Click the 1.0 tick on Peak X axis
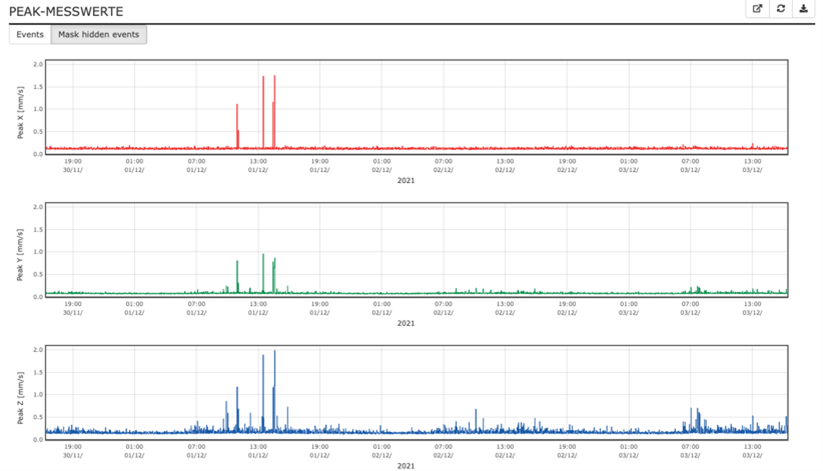This screenshot has height=471, width=823. click(37, 109)
